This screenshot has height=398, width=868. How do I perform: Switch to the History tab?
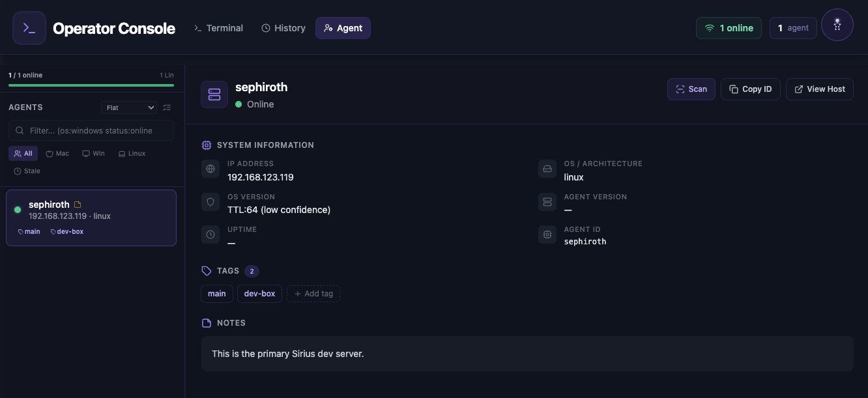click(283, 28)
